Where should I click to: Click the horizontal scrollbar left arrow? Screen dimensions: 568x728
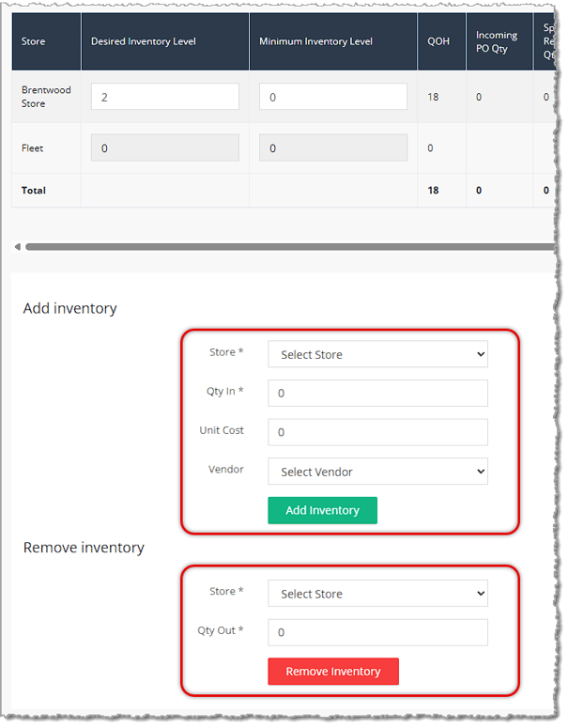18,246
